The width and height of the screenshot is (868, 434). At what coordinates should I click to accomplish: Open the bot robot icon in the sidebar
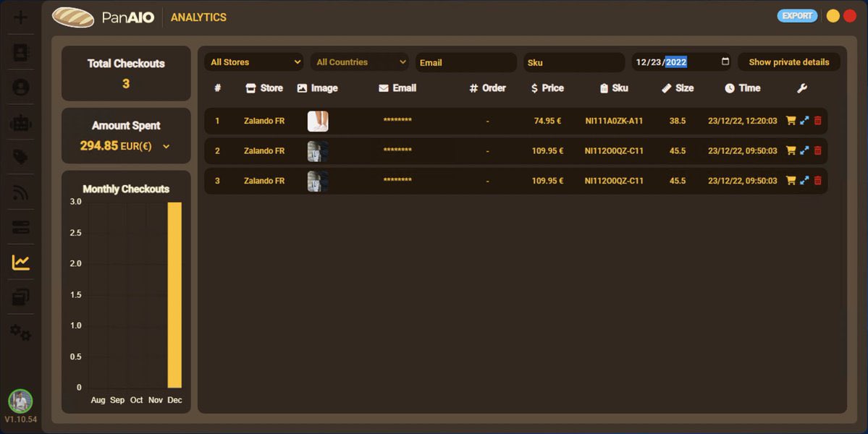(20, 123)
